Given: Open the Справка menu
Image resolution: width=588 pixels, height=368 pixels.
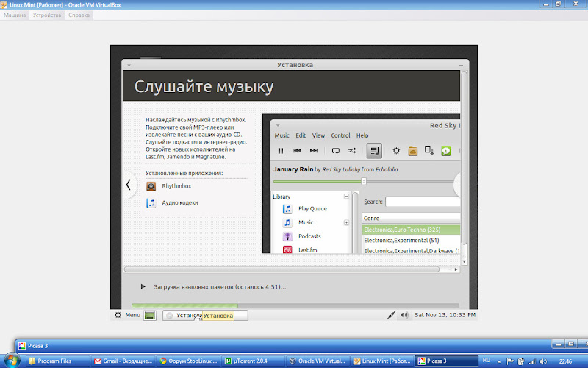Looking at the screenshot, I should click(x=79, y=15).
